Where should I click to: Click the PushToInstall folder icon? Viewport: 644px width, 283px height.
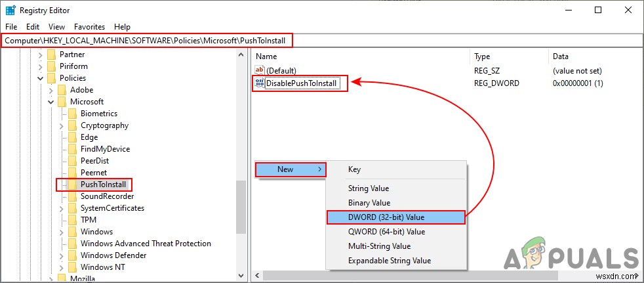tap(72, 185)
